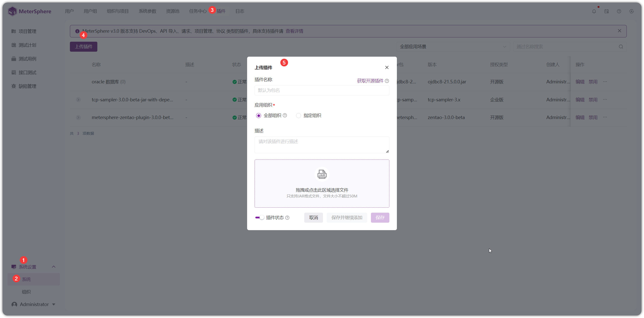Click the help icon next to 全部组织
The height and width of the screenshot is (318, 644).
click(x=285, y=116)
